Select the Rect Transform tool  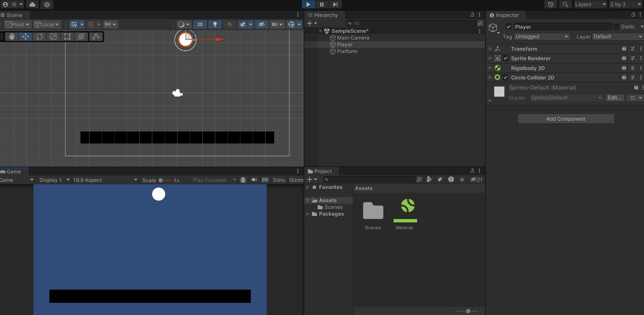point(67,37)
